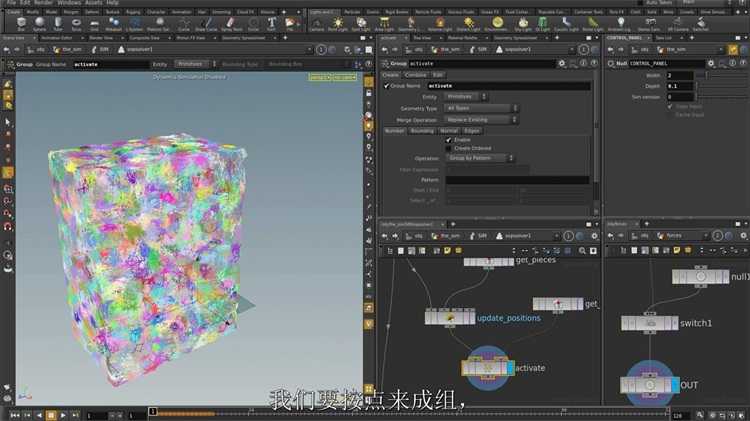Jump to first frame button
This screenshot has width=750, height=421.
[15, 415]
